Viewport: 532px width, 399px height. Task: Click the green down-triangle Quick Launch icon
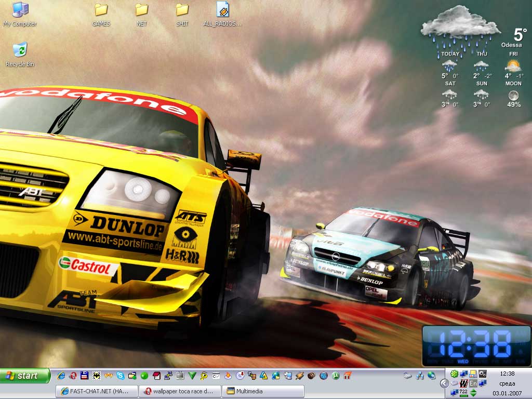click(192, 376)
